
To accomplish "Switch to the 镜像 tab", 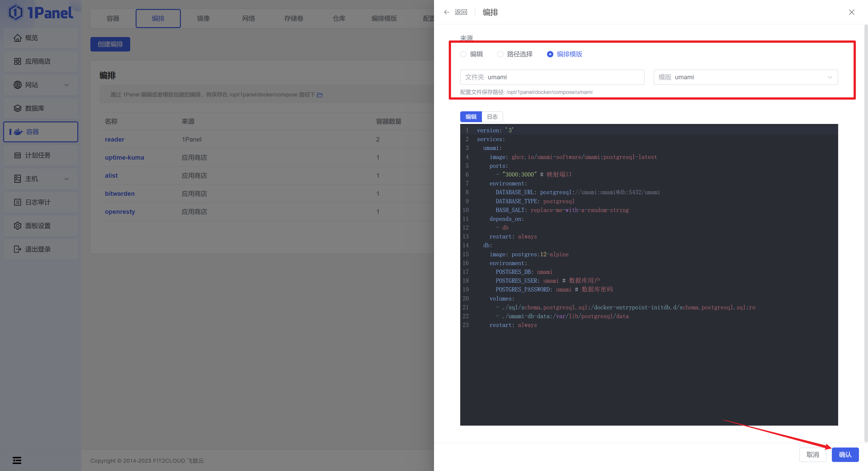I will (203, 19).
